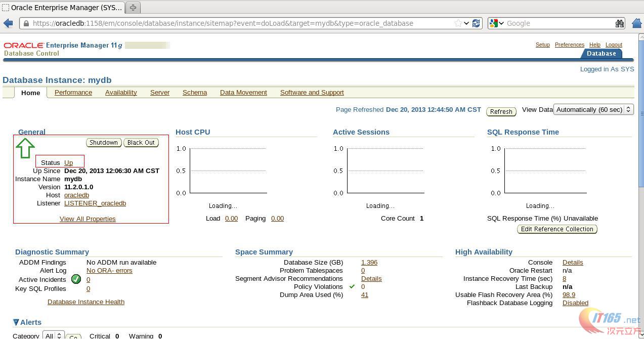Click View All Properties link
This screenshot has width=644, height=339.
pyautogui.click(x=88, y=219)
